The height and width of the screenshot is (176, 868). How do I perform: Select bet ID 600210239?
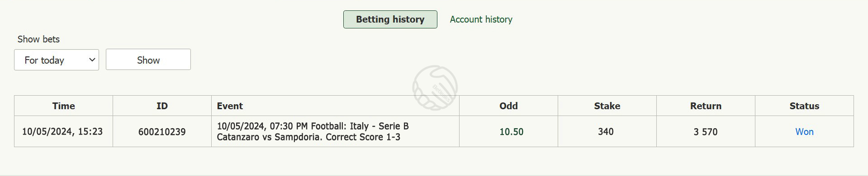coord(162,132)
